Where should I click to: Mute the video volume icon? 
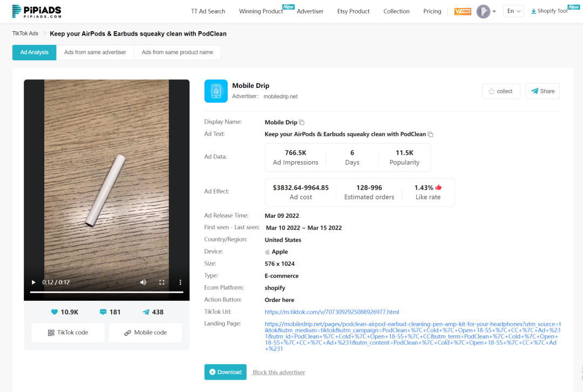point(143,283)
